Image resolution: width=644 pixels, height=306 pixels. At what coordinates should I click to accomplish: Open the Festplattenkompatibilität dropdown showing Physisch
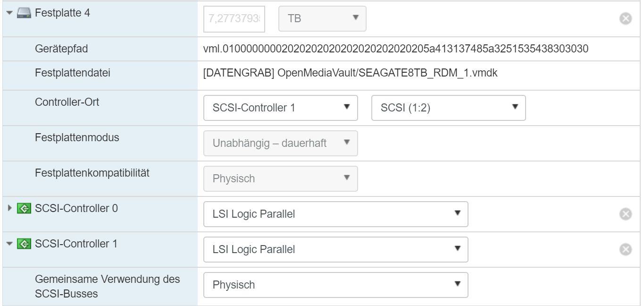(281, 179)
